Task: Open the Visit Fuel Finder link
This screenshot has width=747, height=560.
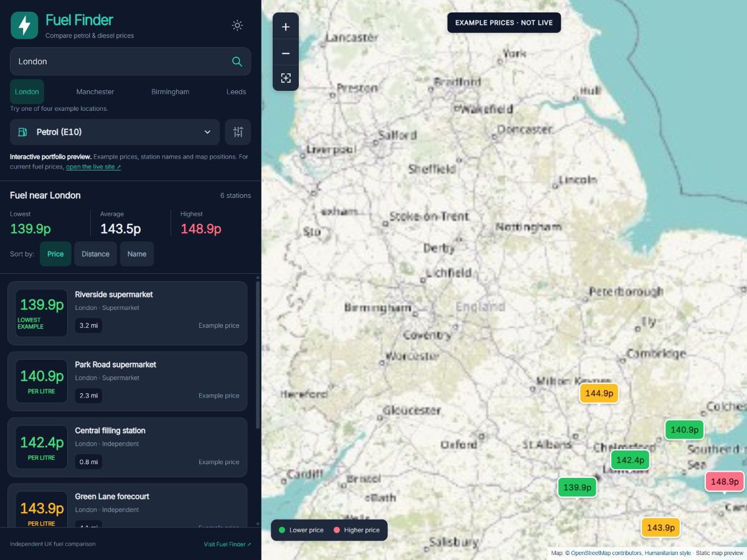Action: pyautogui.click(x=228, y=544)
